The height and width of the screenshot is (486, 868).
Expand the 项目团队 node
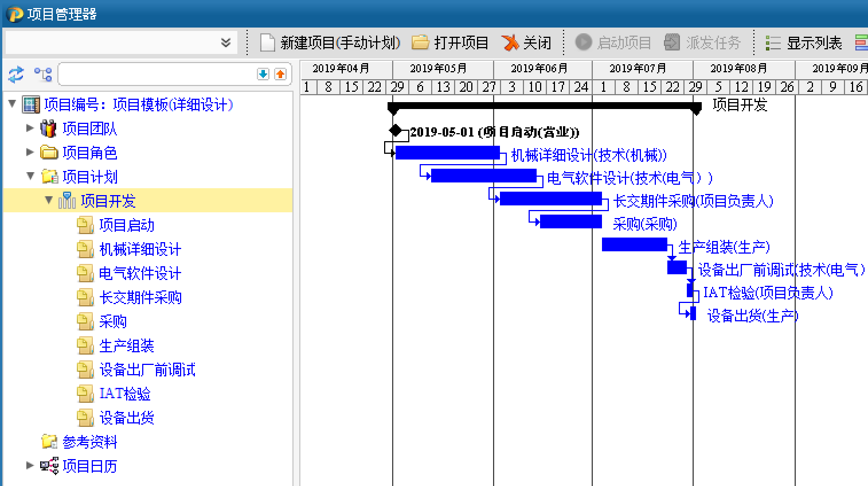pyautogui.click(x=30, y=128)
